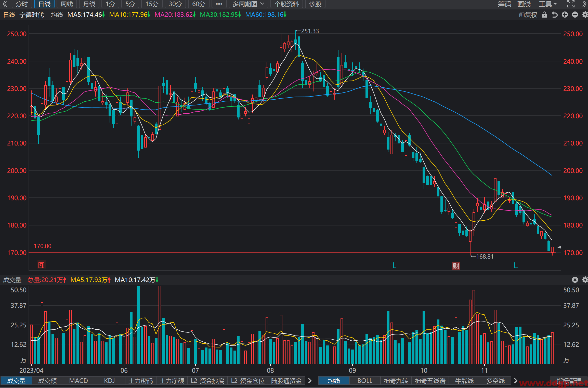Open the 工具 dropdown menu
Image resolution: width=588 pixels, height=388 pixels.
(548, 4)
